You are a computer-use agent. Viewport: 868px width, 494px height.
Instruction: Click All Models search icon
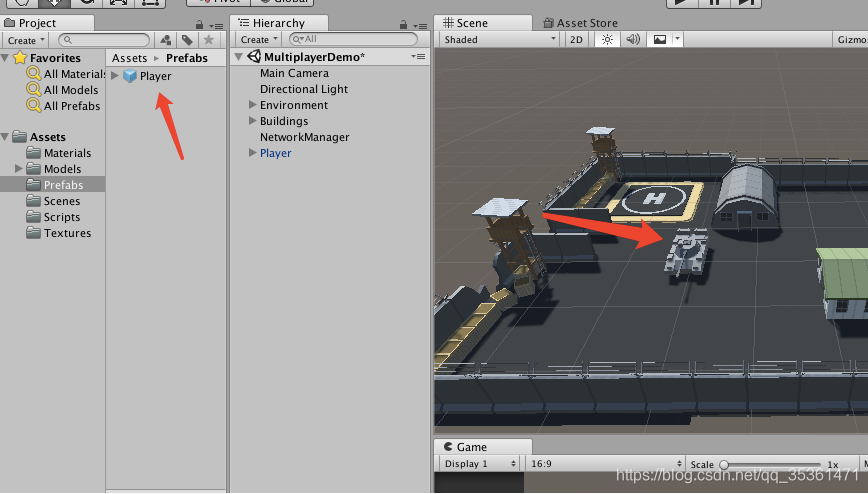click(34, 89)
